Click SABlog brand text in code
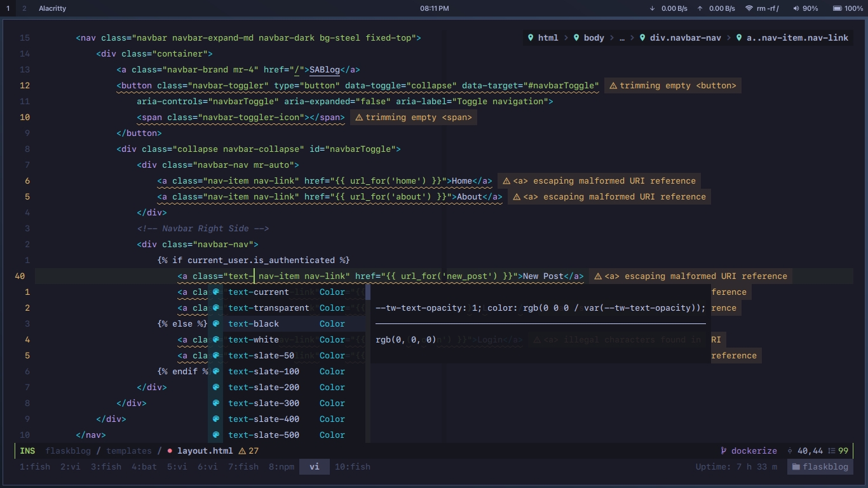 (325, 69)
